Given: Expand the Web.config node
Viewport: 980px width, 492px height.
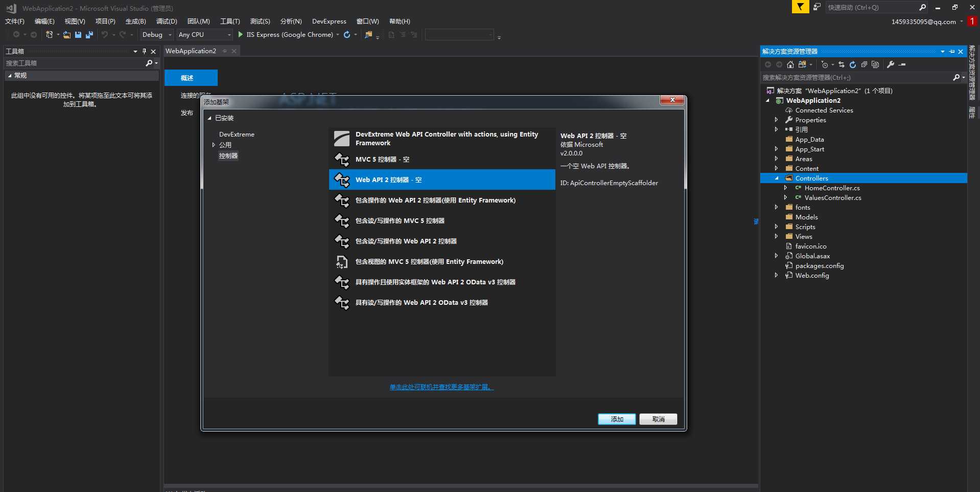Looking at the screenshot, I should 776,275.
